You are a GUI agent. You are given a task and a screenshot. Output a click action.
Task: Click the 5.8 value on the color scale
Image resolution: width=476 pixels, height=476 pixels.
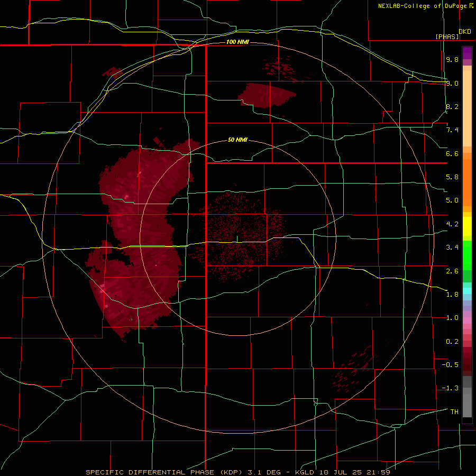tap(452, 177)
